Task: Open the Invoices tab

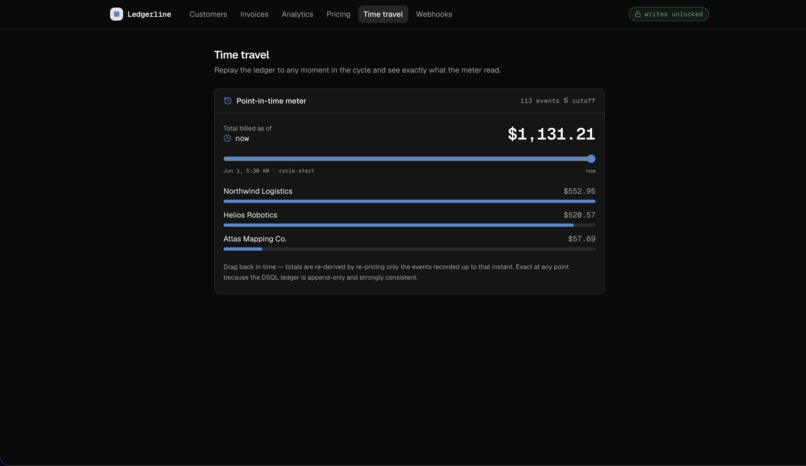Action: 254,14
